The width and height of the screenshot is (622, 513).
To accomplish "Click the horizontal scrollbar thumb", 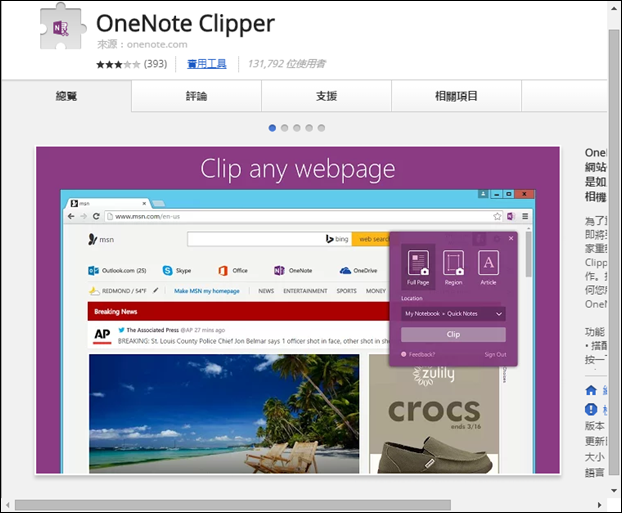I will (233, 505).
